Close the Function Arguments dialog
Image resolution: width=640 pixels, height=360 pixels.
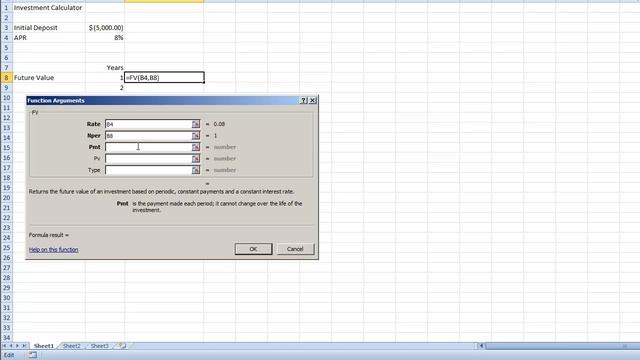[x=313, y=100]
